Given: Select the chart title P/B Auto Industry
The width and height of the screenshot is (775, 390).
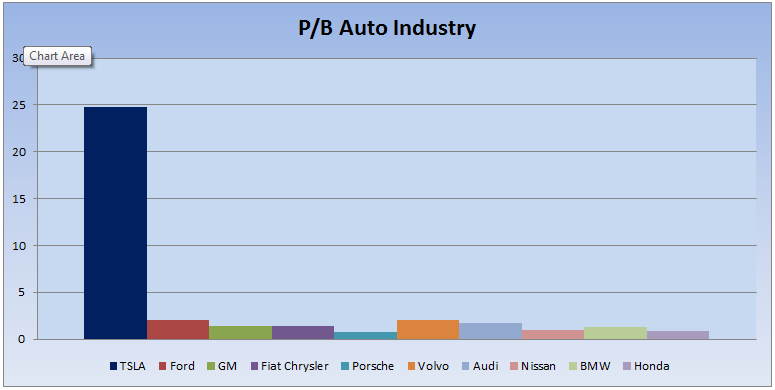Looking at the screenshot, I should click(x=387, y=28).
